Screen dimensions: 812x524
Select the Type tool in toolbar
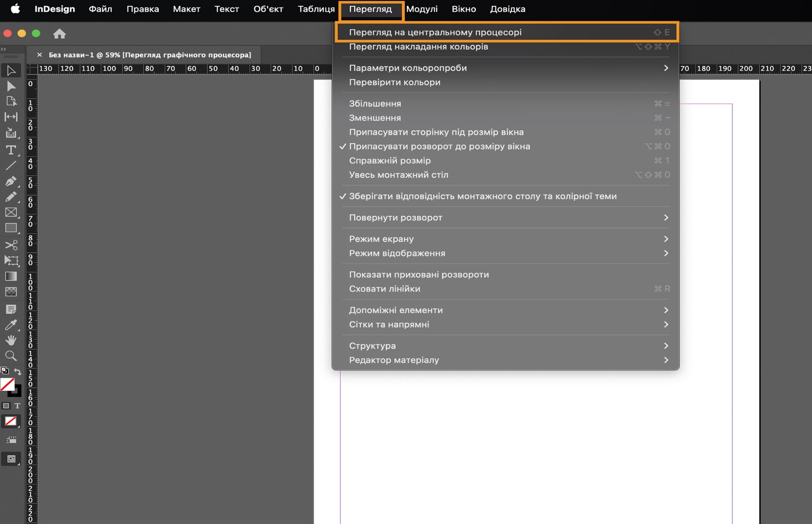pyautogui.click(x=11, y=150)
